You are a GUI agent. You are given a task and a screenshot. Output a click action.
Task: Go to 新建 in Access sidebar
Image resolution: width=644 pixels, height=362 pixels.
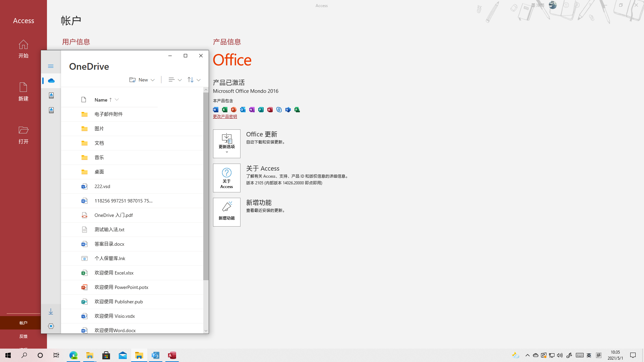point(23,92)
